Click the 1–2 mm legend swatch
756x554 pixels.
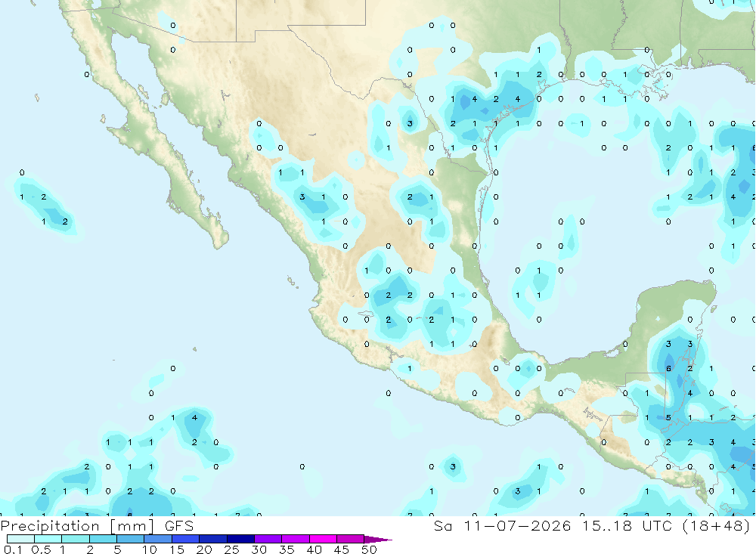coord(75,539)
